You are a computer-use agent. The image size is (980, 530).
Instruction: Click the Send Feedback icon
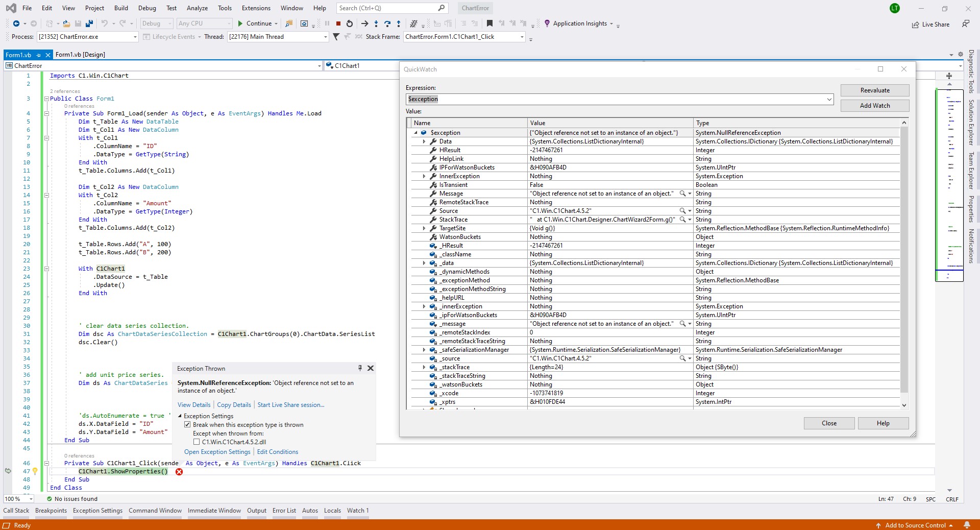coord(965,23)
